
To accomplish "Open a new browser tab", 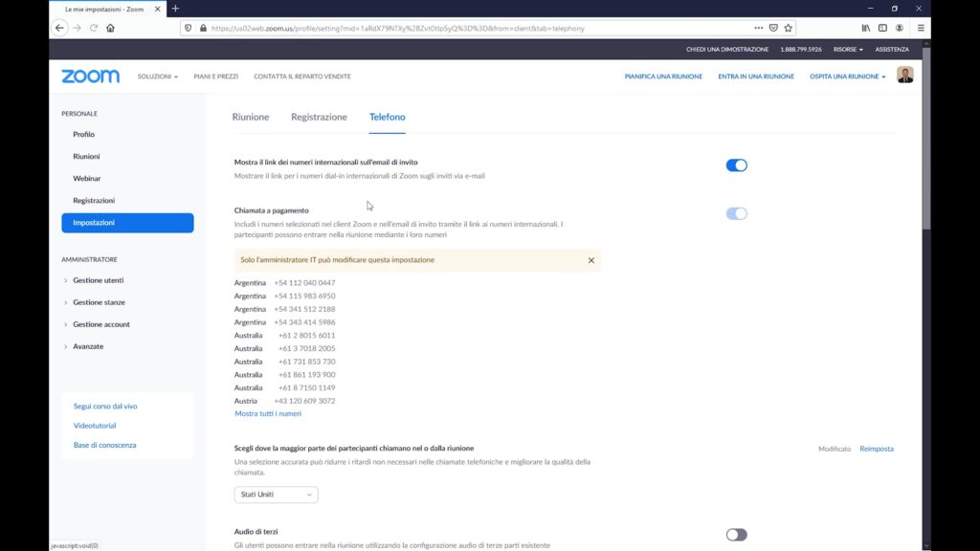I will [x=175, y=9].
